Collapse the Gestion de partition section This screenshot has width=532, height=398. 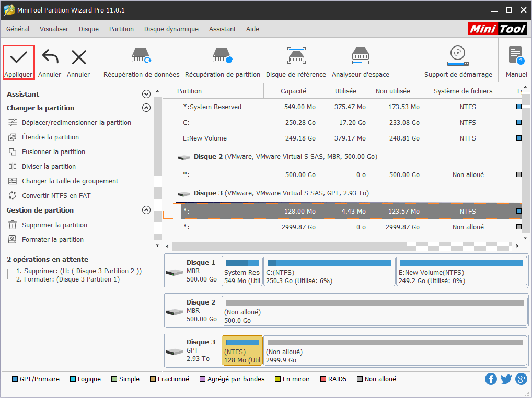point(146,210)
